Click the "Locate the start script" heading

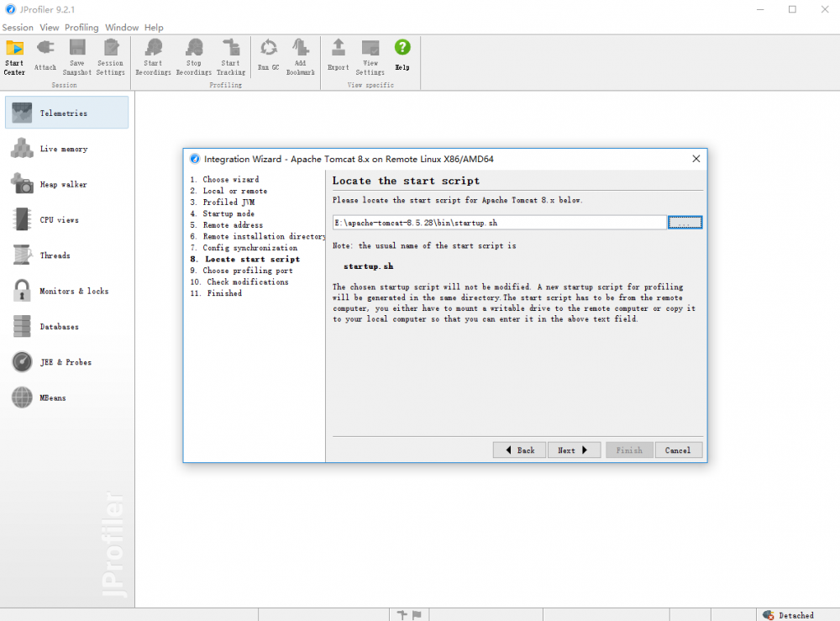coord(406,181)
